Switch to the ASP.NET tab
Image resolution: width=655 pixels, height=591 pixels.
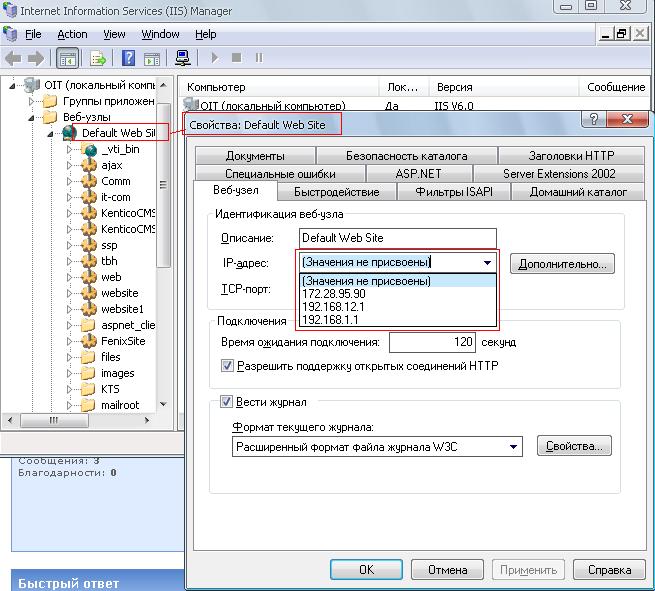[x=419, y=174]
